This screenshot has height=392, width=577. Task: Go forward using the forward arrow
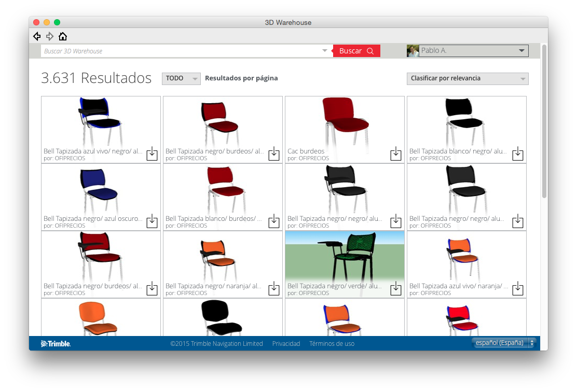pos(50,36)
